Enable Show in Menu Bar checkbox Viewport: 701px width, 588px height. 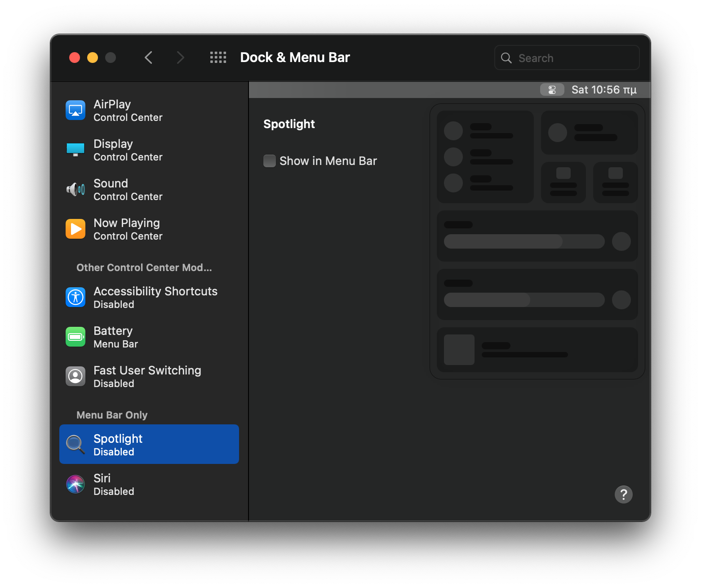[x=270, y=161]
